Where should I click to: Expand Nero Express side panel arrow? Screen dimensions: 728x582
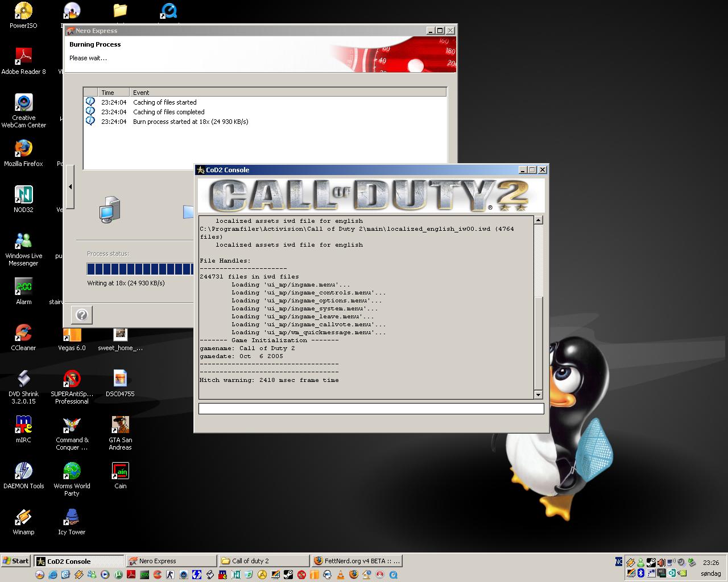70,186
